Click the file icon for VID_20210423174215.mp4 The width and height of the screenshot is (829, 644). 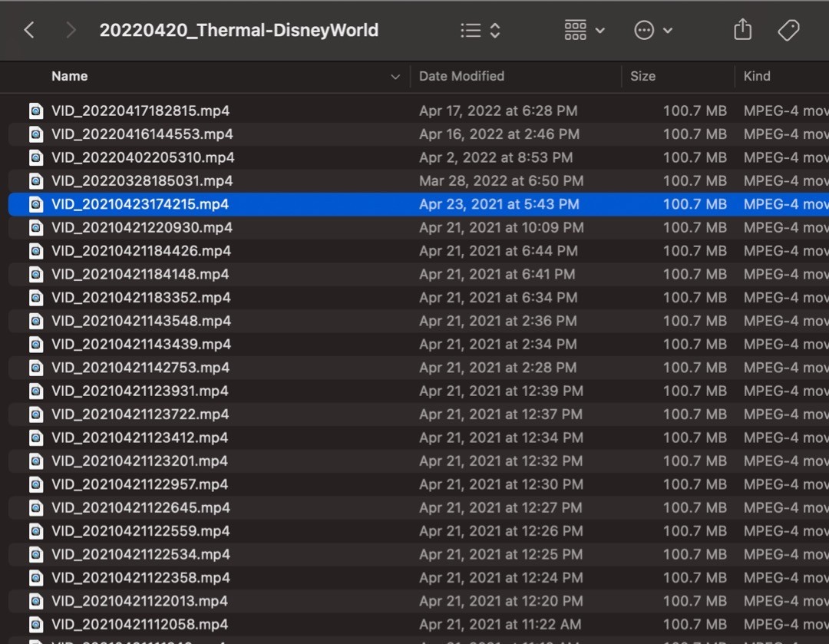tap(36, 204)
